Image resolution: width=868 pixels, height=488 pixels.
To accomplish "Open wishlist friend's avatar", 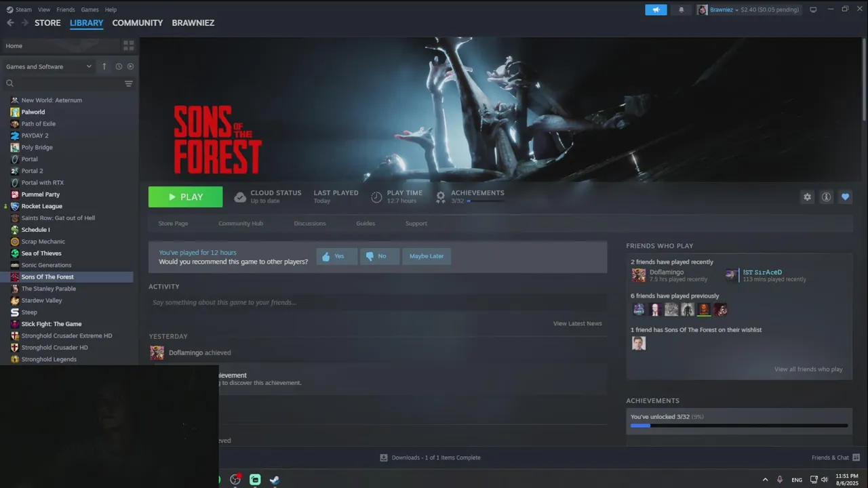I will pos(639,344).
